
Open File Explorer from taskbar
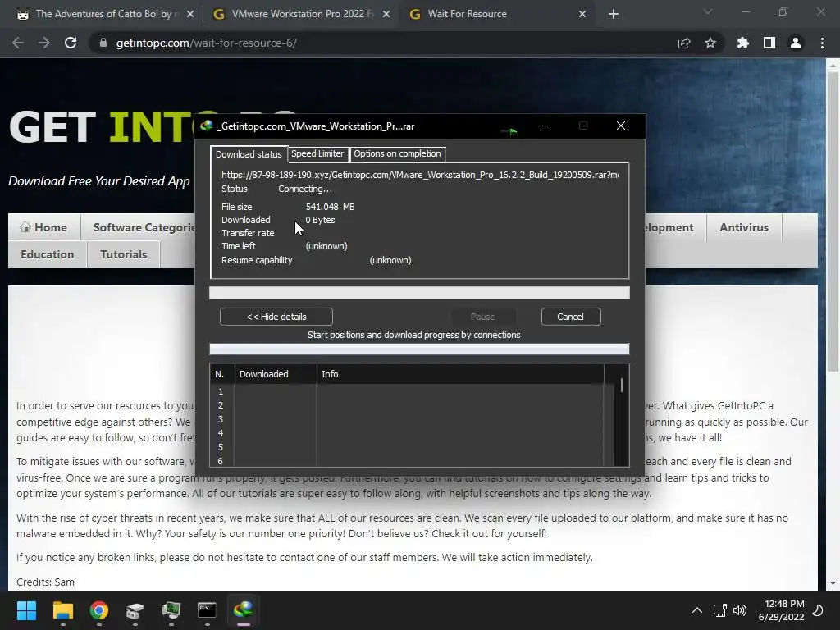[x=62, y=610]
